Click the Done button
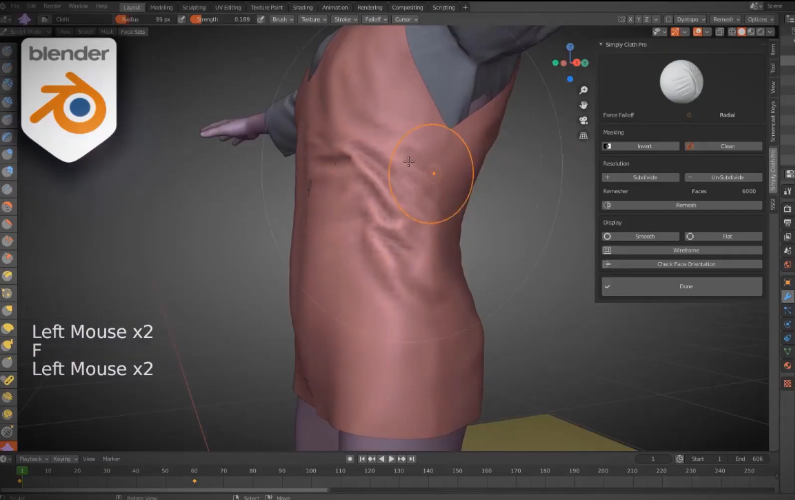 [x=682, y=287]
